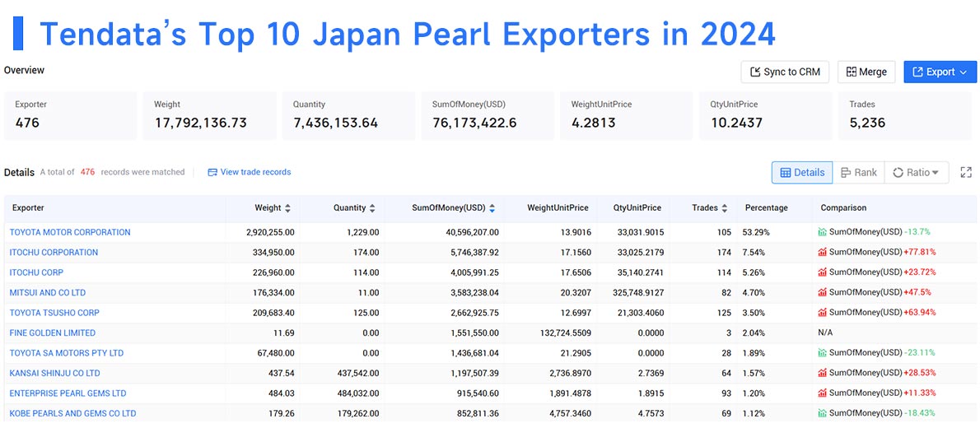980x428 pixels.
Task: Click the Merge button
Action: (x=866, y=72)
